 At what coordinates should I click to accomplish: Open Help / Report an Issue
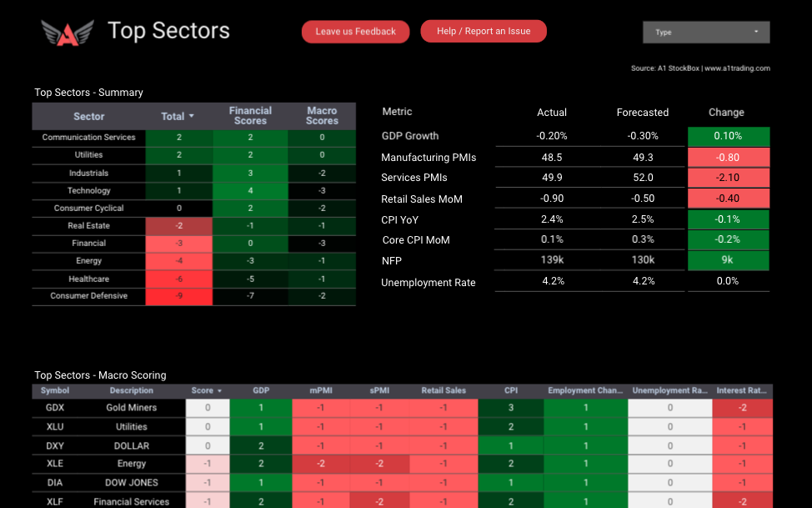pyautogui.click(x=484, y=32)
